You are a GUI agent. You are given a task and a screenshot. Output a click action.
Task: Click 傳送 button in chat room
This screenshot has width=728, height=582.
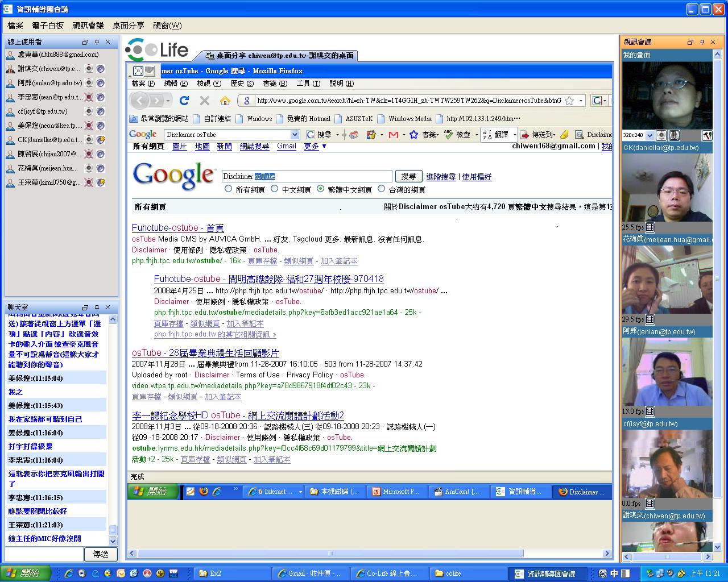[101, 554]
